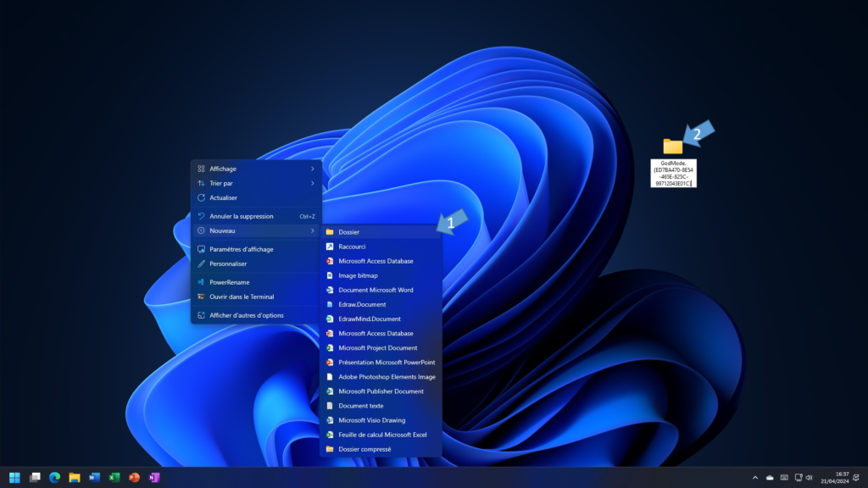The image size is (868, 488).
Task: Launch Microsoft Word from the taskbar
Action: (94, 478)
